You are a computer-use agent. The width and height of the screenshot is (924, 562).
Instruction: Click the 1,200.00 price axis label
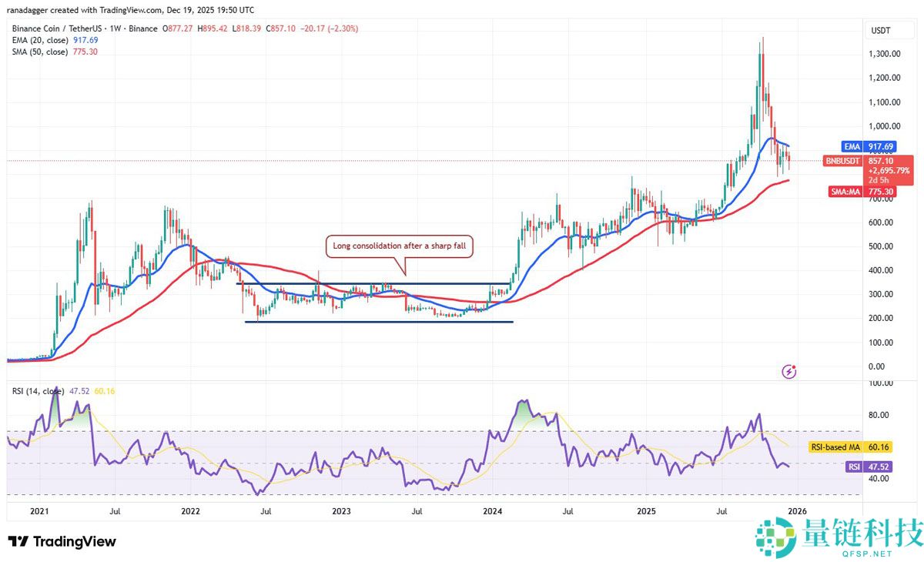pyautogui.click(x=885, y=78)
